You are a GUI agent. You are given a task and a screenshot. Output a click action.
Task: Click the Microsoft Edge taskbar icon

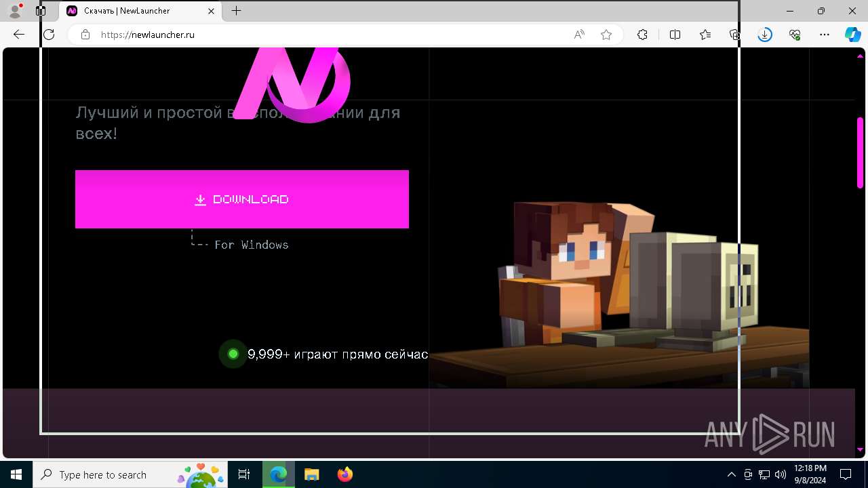pos(279,474)
